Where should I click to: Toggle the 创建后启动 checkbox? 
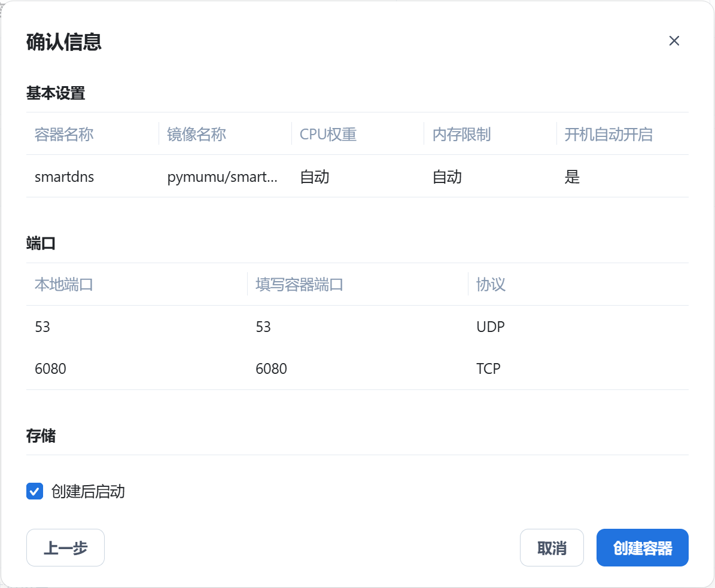pyautogui.click(x=35, y=492)
